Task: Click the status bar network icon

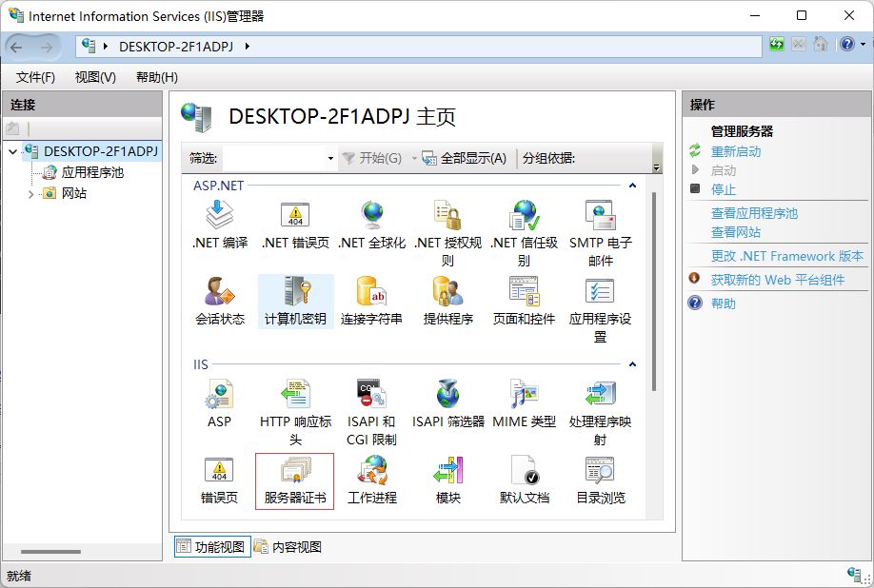Action: pos(855,575)
